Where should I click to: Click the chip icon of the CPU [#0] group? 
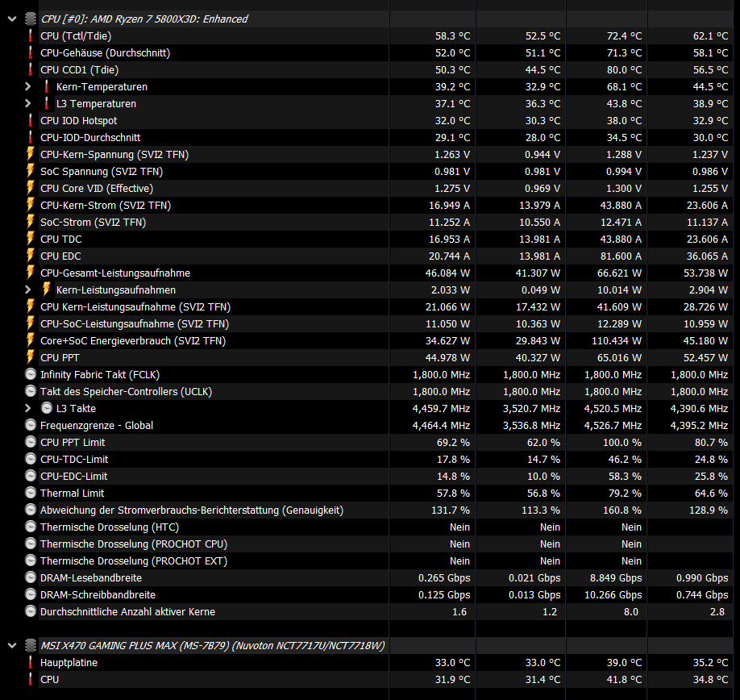(30, 19)
